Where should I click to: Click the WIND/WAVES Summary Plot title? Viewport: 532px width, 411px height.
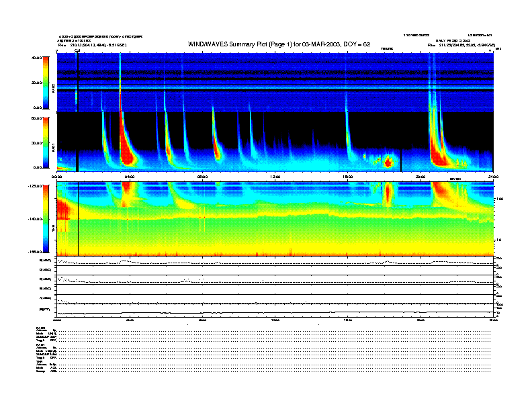(279, 44)
